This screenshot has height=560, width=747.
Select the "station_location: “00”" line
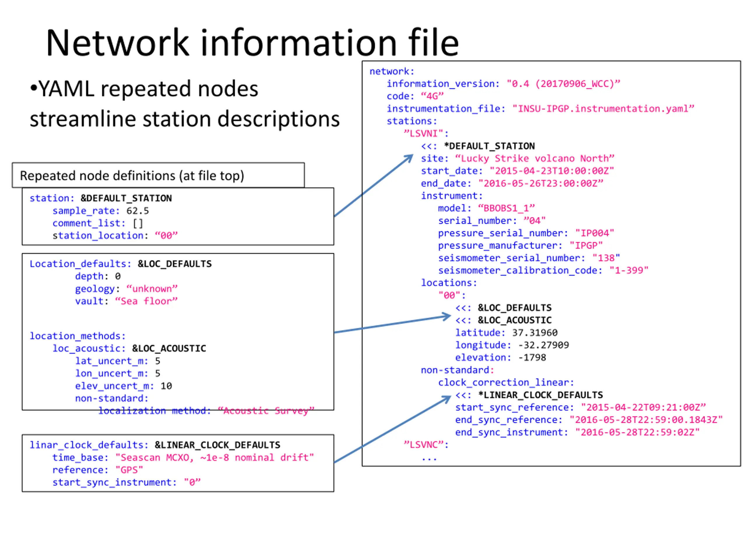(115, 235)
